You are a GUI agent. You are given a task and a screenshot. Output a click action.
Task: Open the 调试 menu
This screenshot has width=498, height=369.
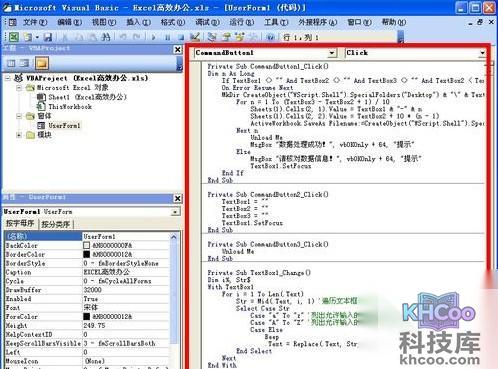tap(207, 22)
